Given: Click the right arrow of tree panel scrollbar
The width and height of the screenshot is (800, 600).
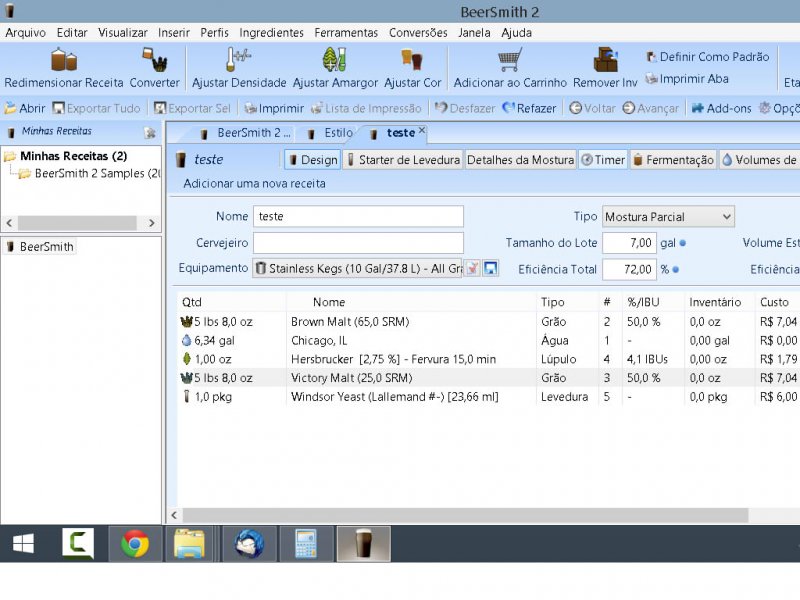Looking at the screenshot, I should pyautogui.click(x=152, y=223).
